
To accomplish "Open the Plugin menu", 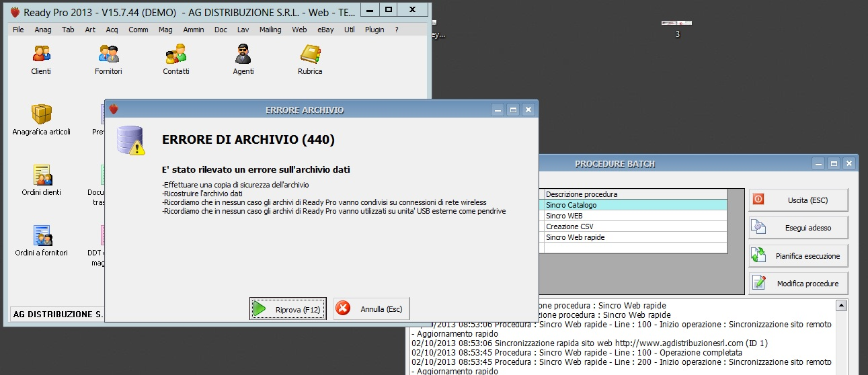I will [x=374, y=30].
